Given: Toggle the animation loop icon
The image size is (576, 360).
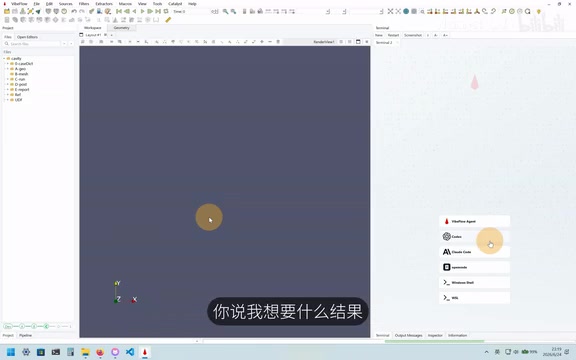Looking at the screenshot, I should (x=166, y=11).
